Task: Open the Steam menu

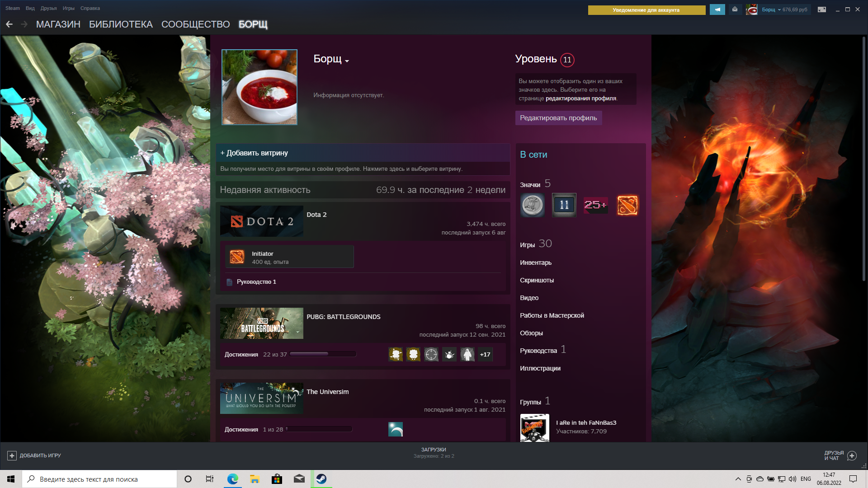Action: click(x=13, y=8)
